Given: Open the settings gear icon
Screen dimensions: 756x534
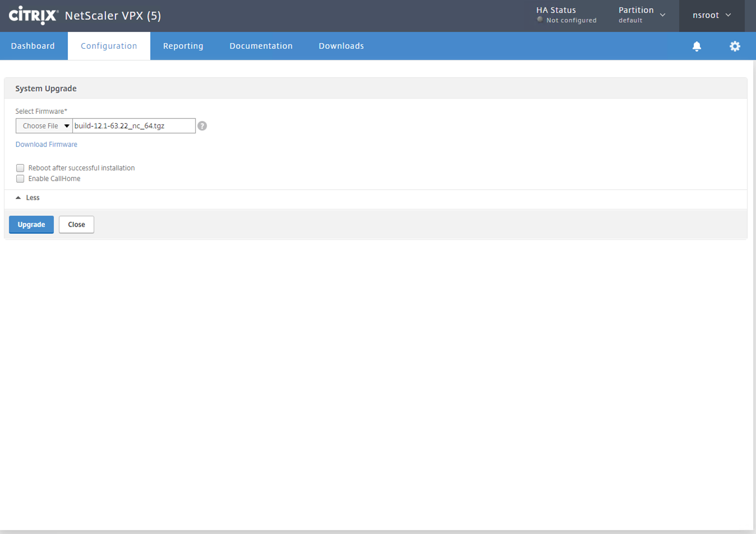Looking at the screenshot, I should pos(735,46).
